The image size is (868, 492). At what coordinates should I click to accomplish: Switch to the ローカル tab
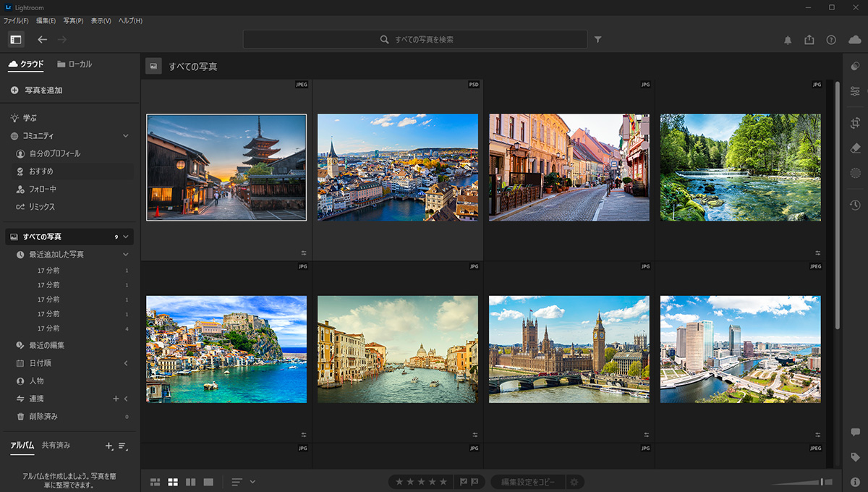[75, 64]
